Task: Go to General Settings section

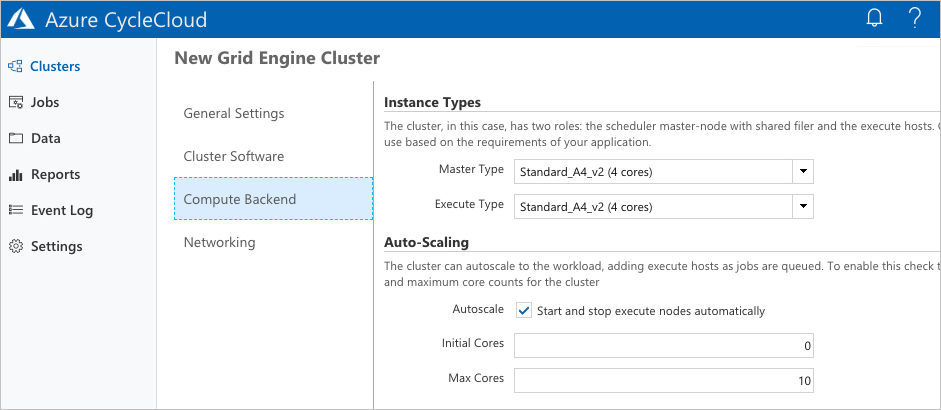Action: (234, 114)
